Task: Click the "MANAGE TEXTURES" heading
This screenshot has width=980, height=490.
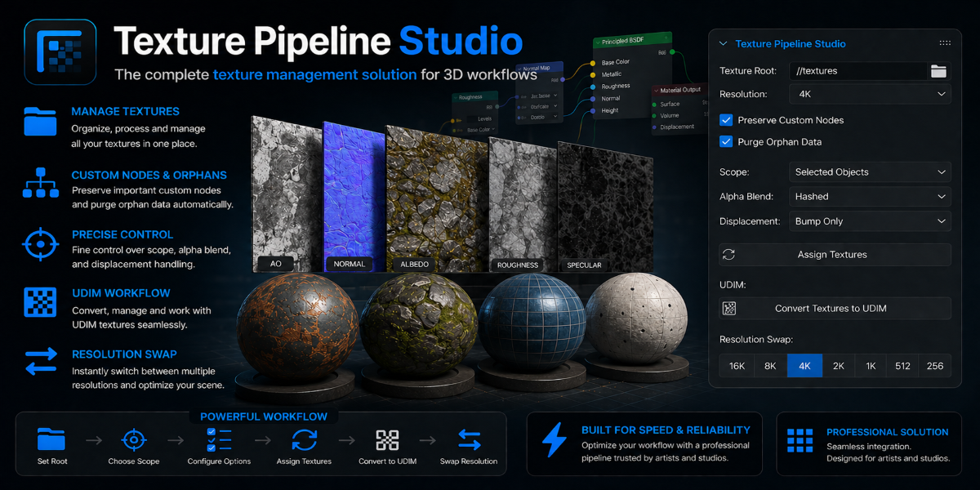Action: point(125,111)
